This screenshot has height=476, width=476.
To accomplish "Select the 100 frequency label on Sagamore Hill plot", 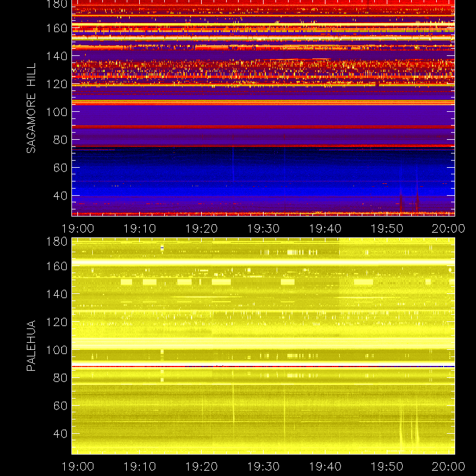I will 57,112.
